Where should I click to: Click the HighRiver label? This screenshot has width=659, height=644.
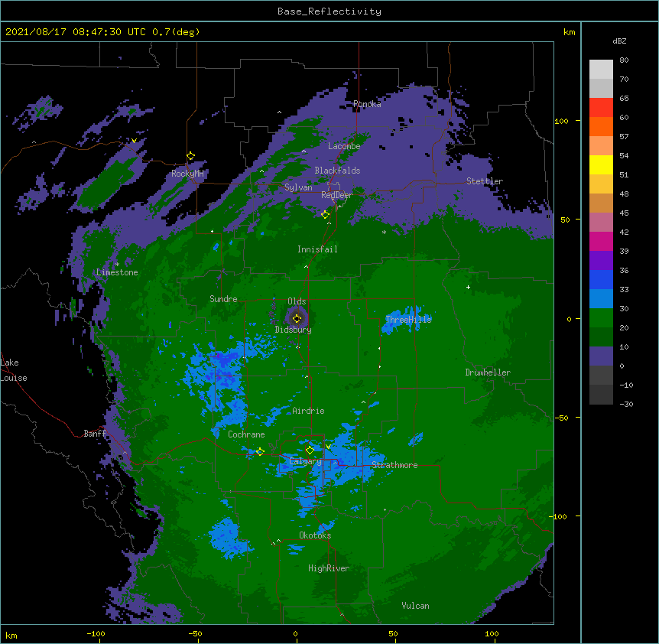point(329,568)
